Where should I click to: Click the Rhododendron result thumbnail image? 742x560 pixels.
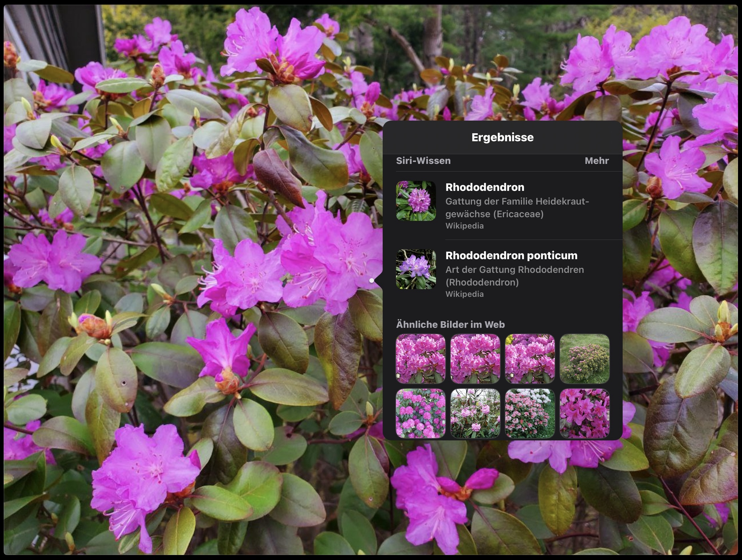416,201
